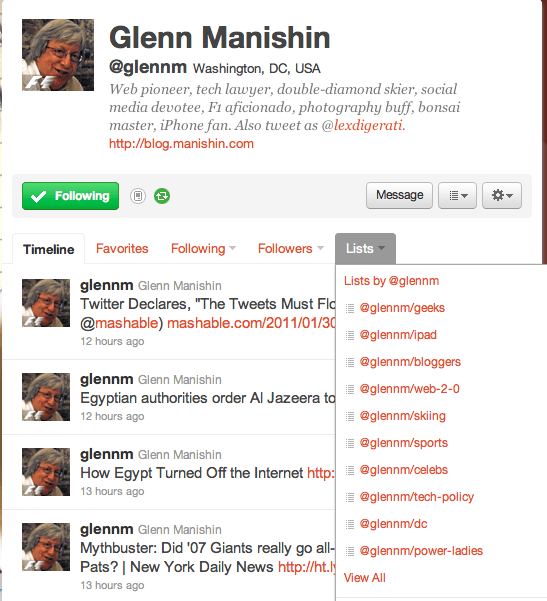Click View All lists link

coord(365,578)
